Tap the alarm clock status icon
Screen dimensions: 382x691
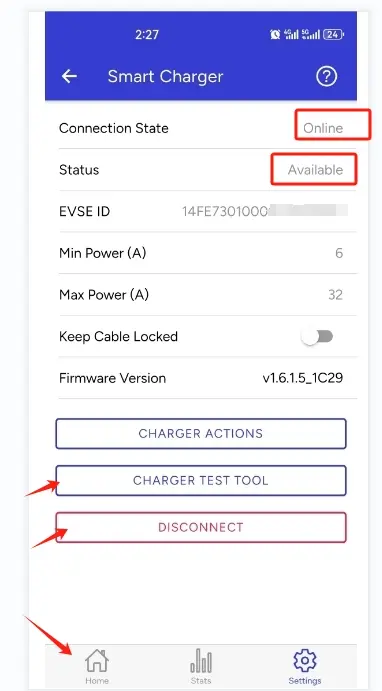click(x=275, y=34)
